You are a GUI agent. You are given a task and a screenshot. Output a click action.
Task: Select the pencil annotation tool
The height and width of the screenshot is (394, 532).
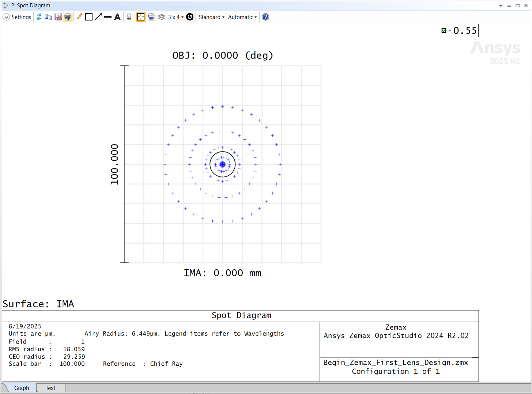coord(79,17)
